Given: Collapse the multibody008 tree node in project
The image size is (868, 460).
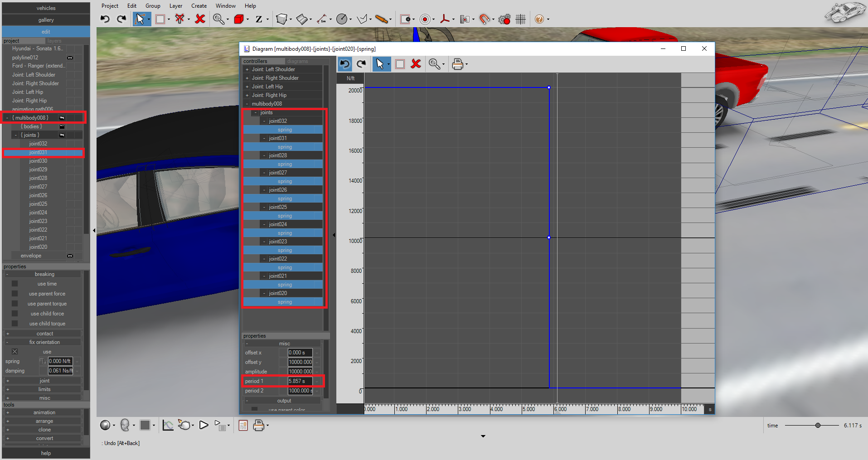Looking at the screenshot, I should (x=7, y=118).
